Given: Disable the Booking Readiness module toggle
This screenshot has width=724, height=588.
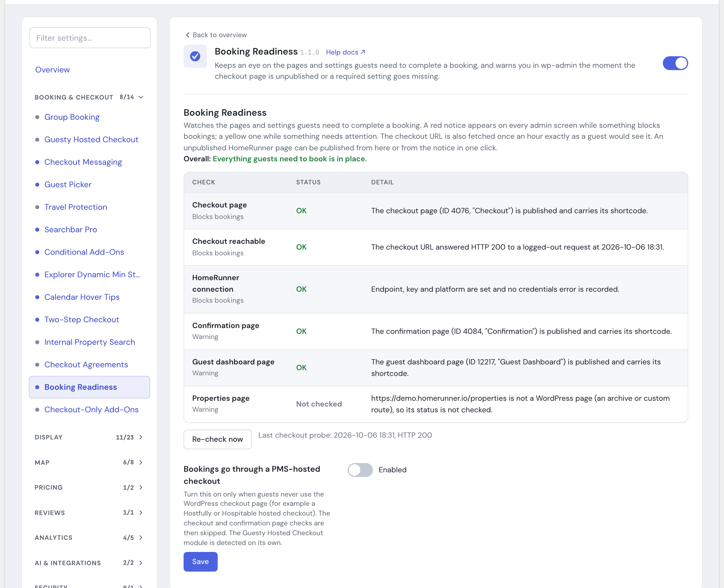Looking at the screenshot, I should point(675,63).
